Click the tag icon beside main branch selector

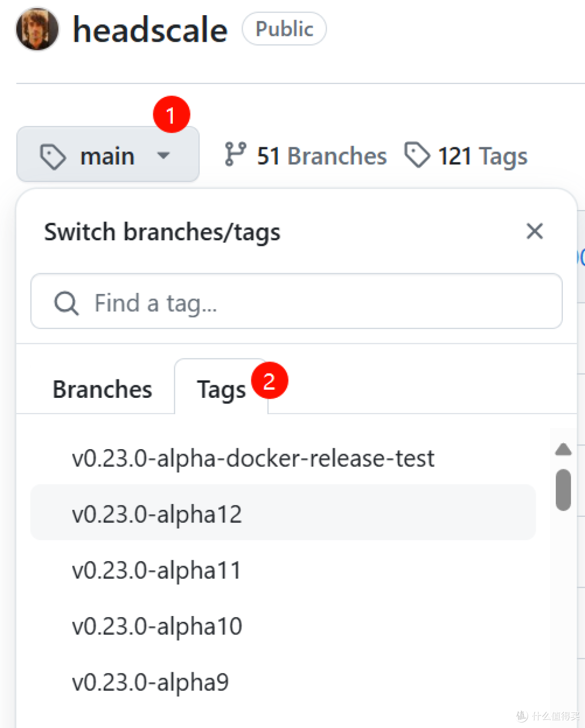click(x=53, y=155)
